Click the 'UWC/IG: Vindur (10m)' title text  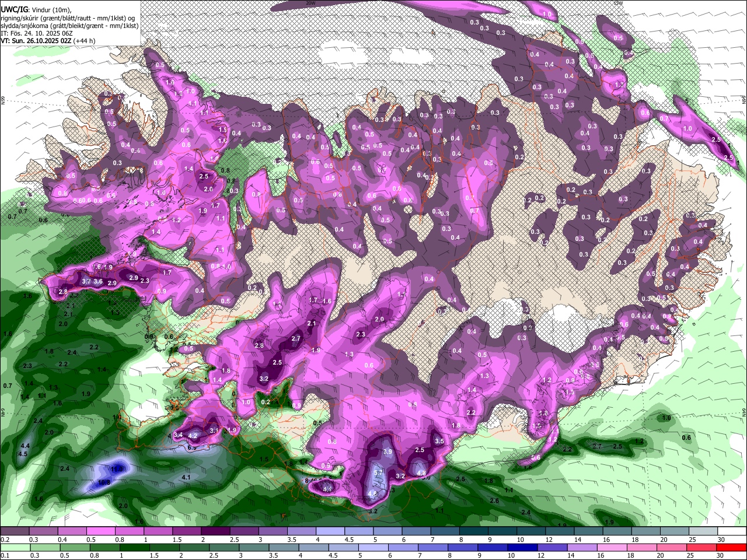(x=36, y=9)
